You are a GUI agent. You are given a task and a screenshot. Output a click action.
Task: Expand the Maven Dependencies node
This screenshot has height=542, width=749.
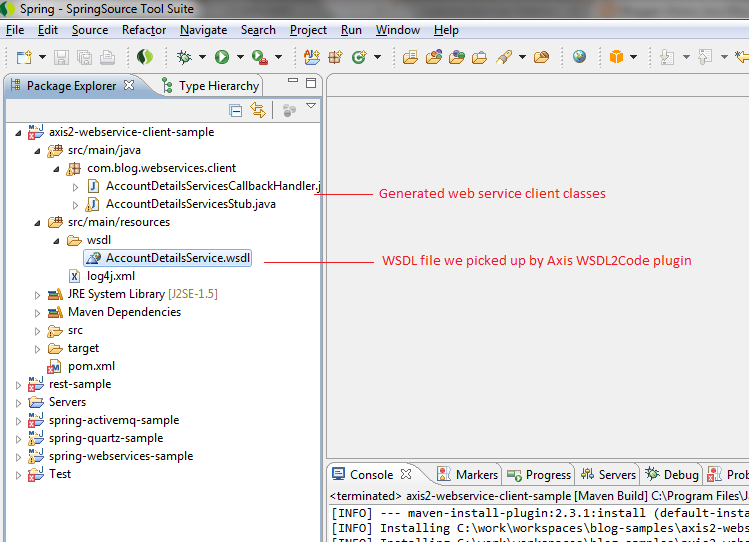[x=37, y=313]
